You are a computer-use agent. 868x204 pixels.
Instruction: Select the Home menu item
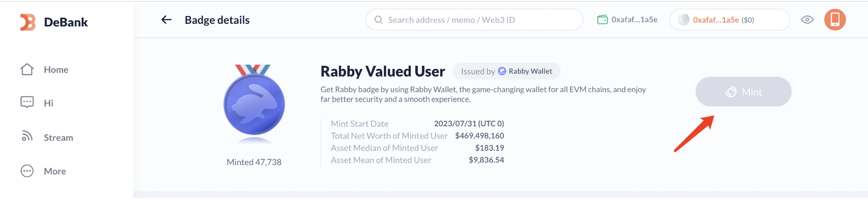pyautogui.click(x=56, y=69)
